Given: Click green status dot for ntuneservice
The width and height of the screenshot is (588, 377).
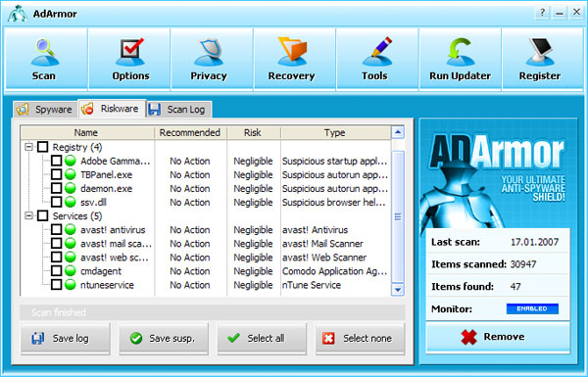Looking at the screenshot, I should (71, 284).
